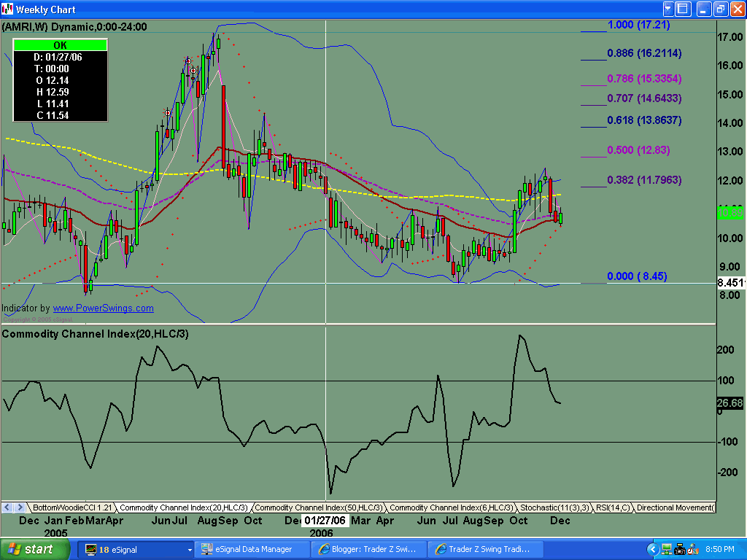Click the D: 01/27/06 date line

tap(58, 57)
